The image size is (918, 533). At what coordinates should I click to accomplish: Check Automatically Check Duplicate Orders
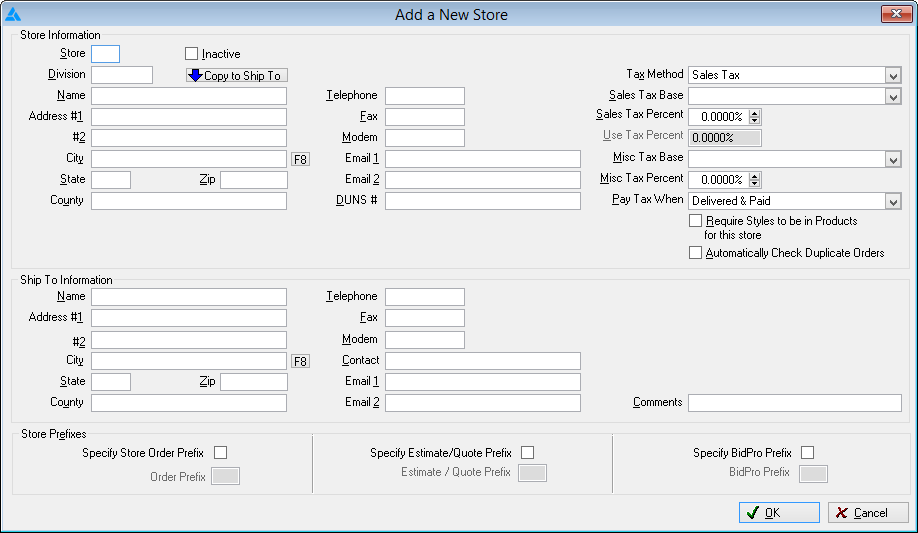tap(696, 252)
